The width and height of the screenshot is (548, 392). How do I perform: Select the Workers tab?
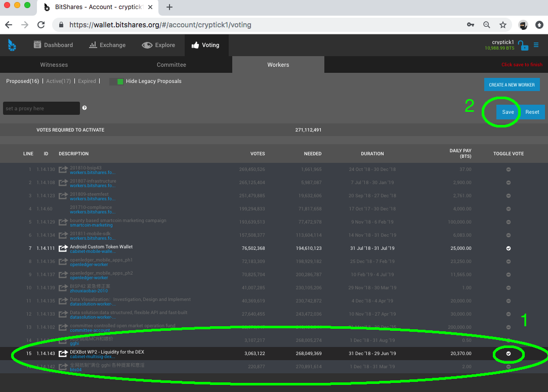278,65
